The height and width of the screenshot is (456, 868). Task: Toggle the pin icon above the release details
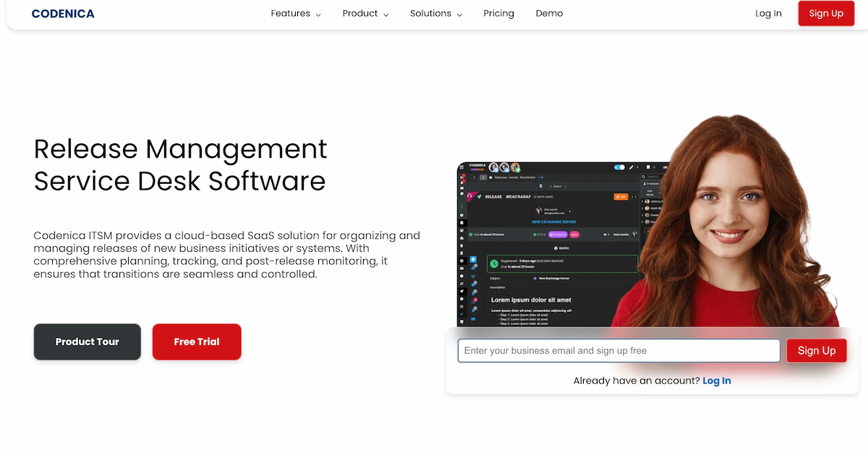coord(540,186)
